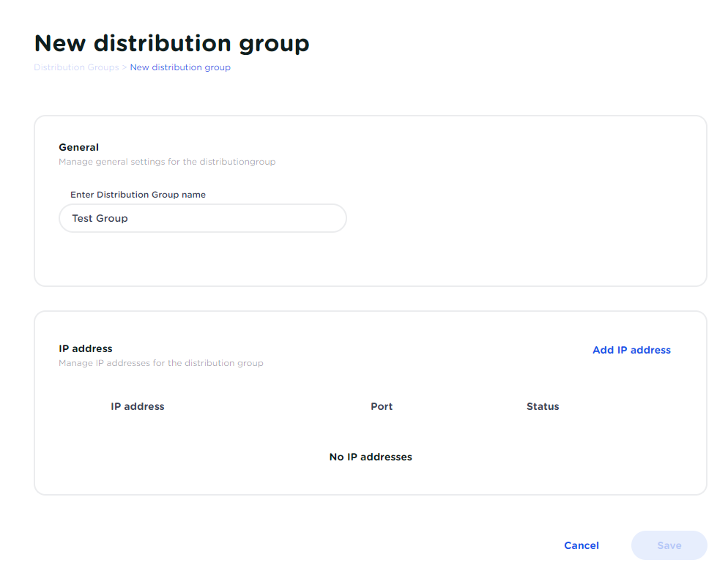
Task: Click blank area left of the IP address column header
Action: (x=81, y=406)
